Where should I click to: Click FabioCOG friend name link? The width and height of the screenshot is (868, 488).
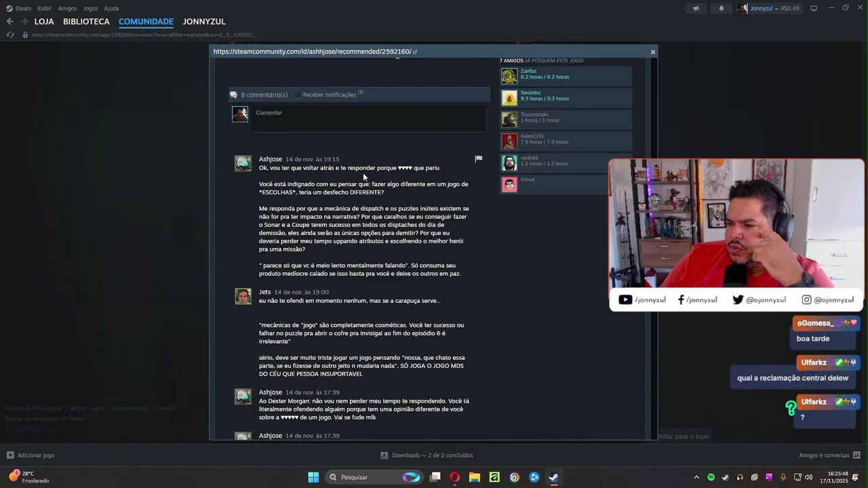tap(532, 136)
